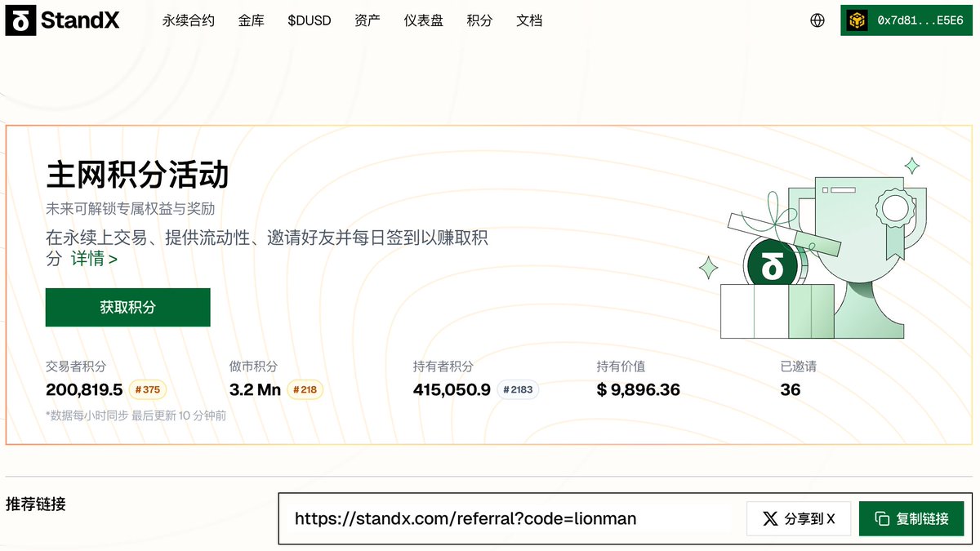This screenshot has height=551, width=980.
Task: Open the 金库 menu item
Action: click(x=252, y=20)
